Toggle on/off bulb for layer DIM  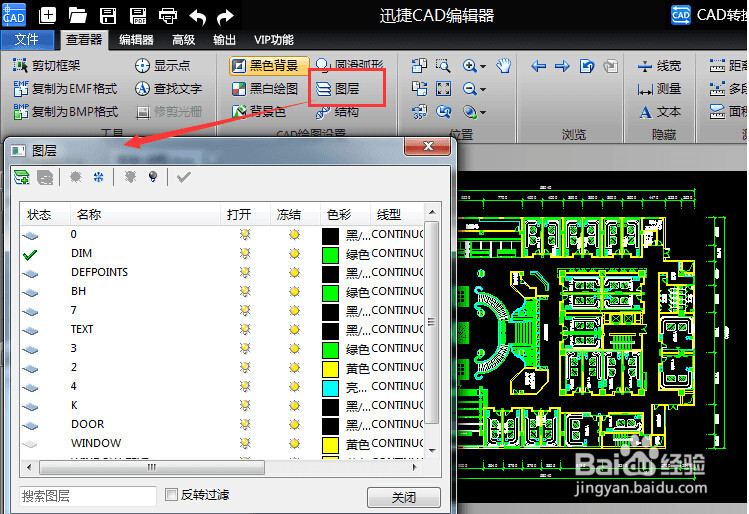coord(245,253)
